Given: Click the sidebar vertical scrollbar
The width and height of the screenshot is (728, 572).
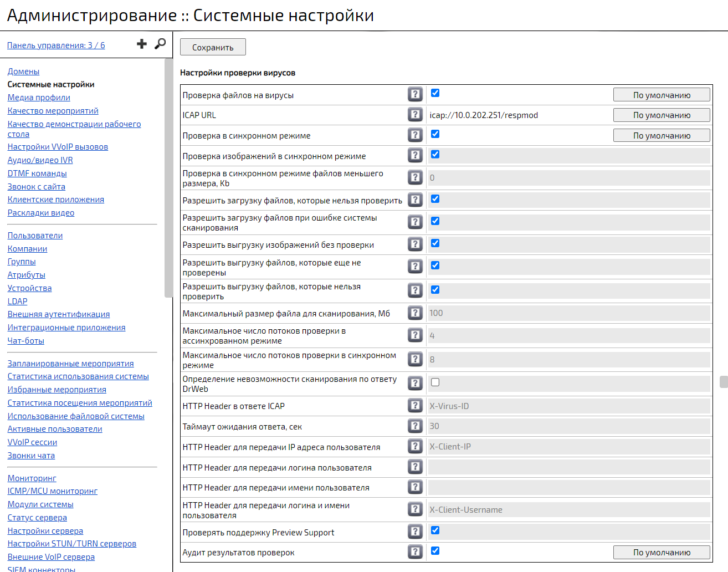Looking at the screenshot, I should [168, 177].
